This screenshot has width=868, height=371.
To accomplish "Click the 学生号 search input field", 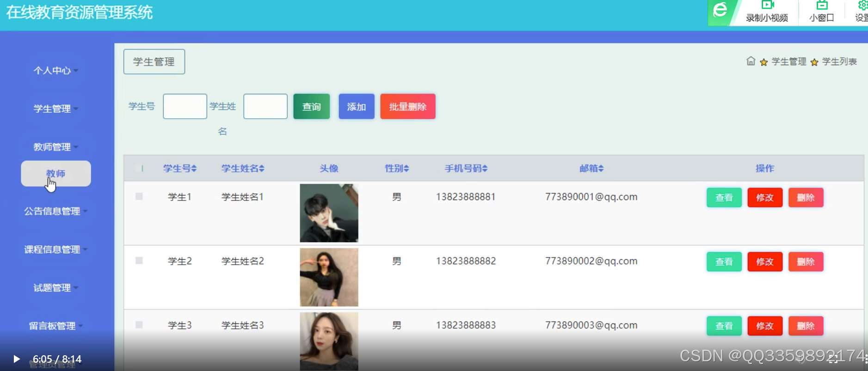I will click(185, 107).
